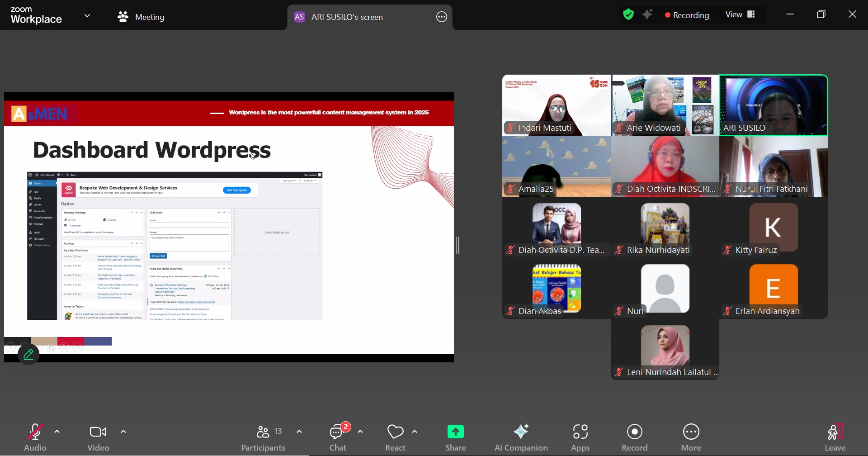Open the Participants panel
This screenshot has height=456, width=868.
263,437
